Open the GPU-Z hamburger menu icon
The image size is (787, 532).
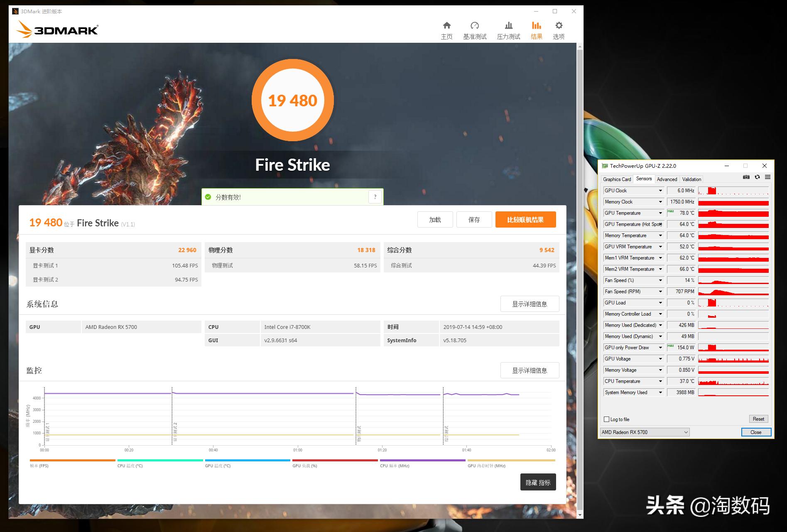767,177
